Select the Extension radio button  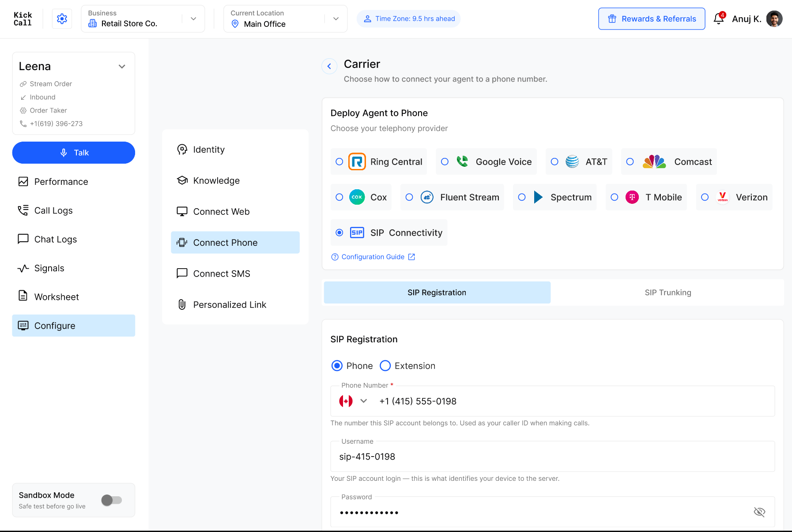(x=385, y=366)
